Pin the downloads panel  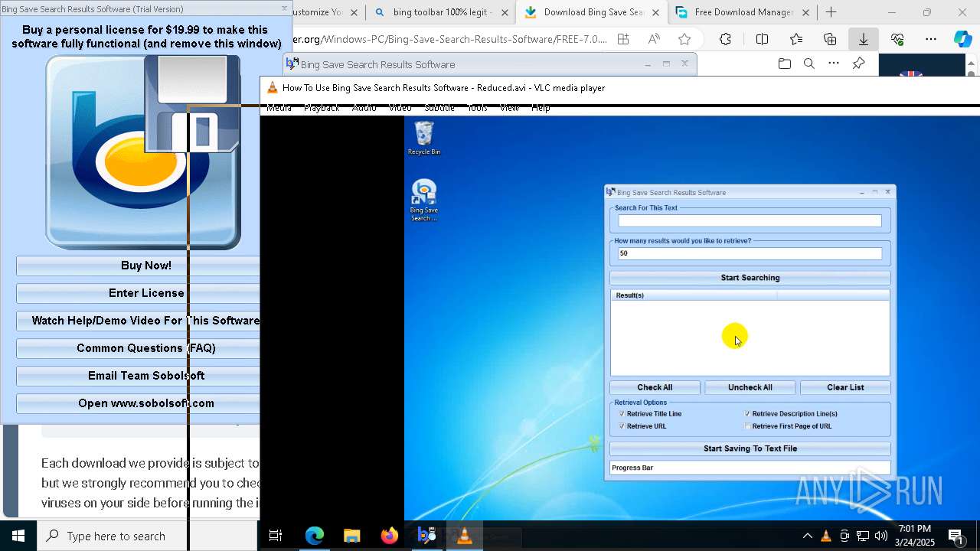pyautogui.click(x=858, y=64)
